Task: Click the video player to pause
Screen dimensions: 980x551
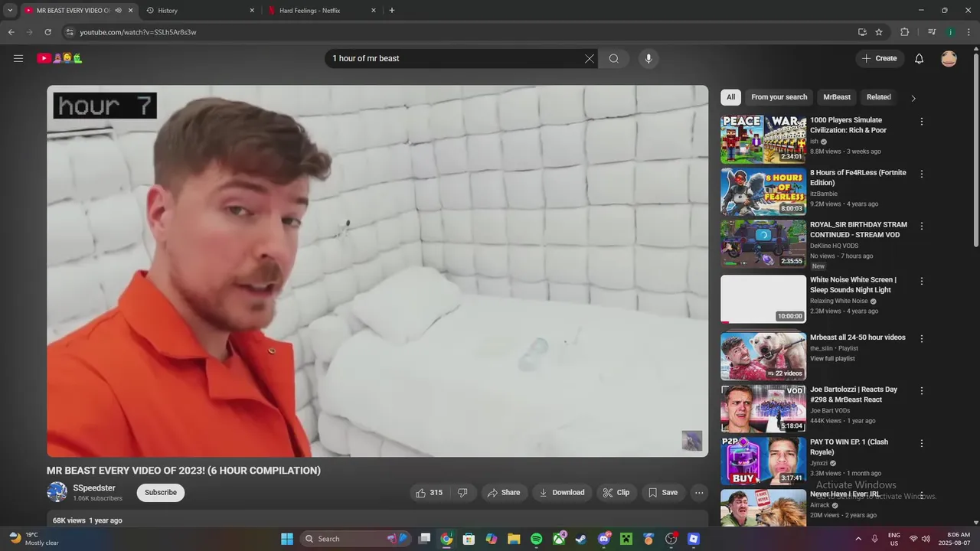Action: point(377,271)
